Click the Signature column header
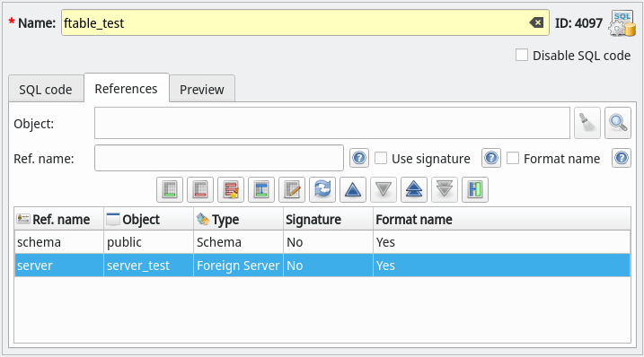The image size is (644, 357). 328,219
